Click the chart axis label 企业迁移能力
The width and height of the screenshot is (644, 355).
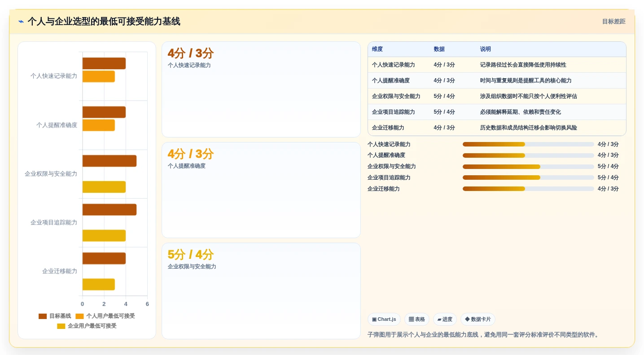click(60, 271)
